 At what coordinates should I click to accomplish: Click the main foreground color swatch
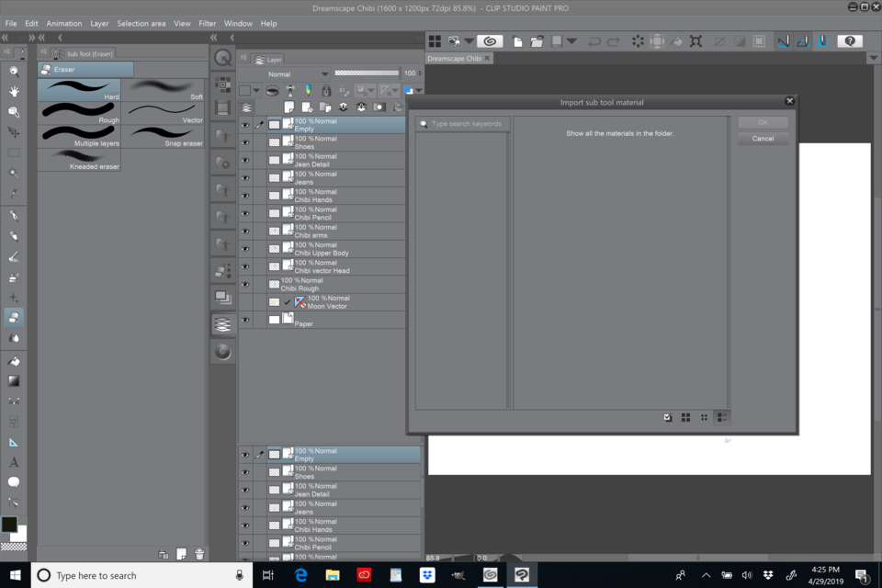[9, 525]
